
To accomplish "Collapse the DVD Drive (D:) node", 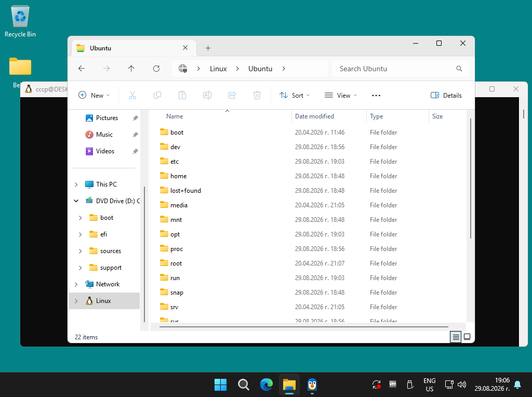I will coord(76,201).
